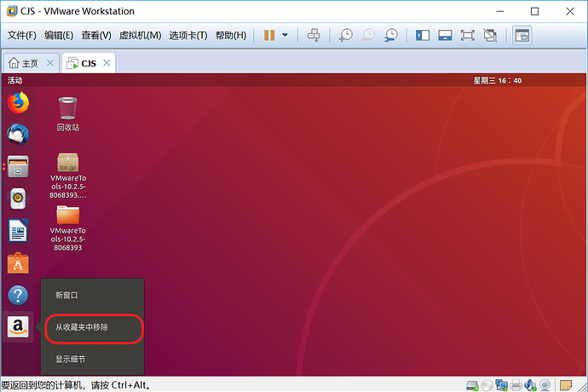Image resolution: width=588 pixels, height=392 pixels.
Task: Choose 新窗口 from context menu
Action: [x=66, y=295]
